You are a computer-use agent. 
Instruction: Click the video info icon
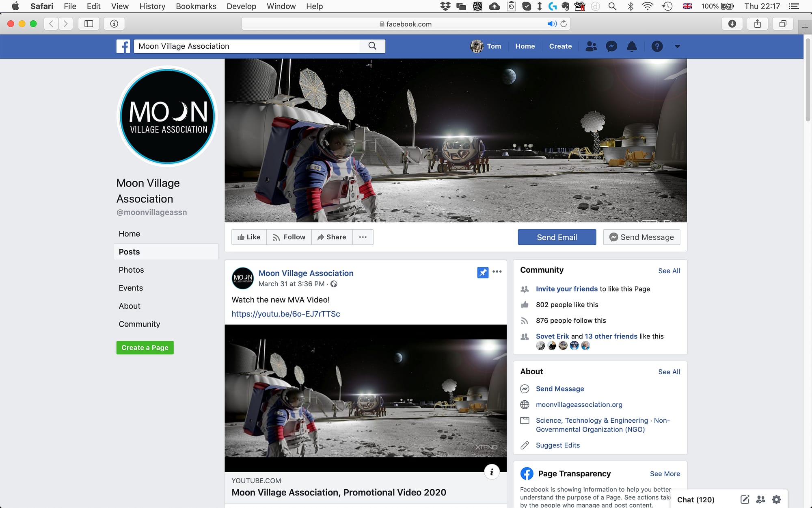(x=492, y=472)
